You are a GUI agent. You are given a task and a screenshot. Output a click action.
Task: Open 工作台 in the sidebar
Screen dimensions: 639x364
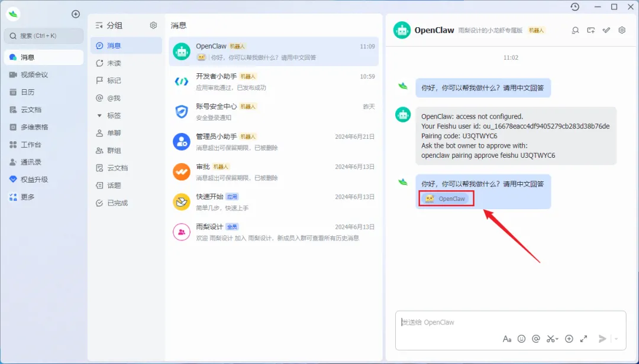coord(44,145)
